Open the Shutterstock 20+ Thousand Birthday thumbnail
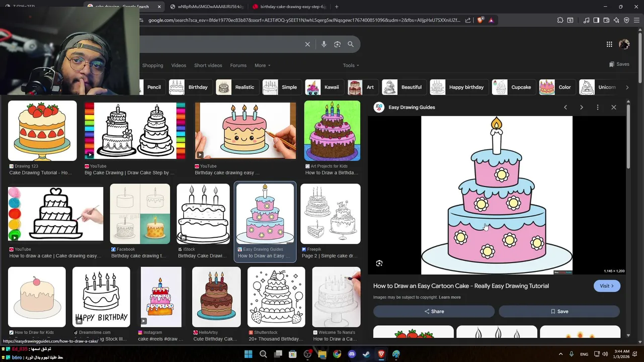 pyautogui.click(x=276, y=297)
